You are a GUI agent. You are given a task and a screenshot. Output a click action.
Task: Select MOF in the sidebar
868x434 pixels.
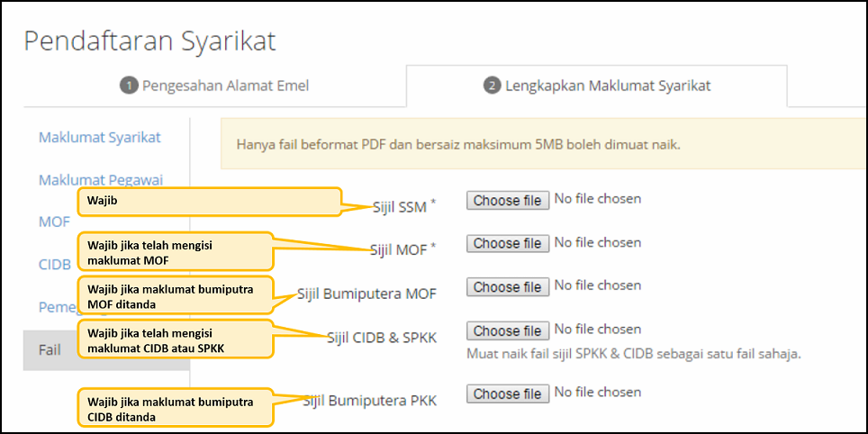53,222
